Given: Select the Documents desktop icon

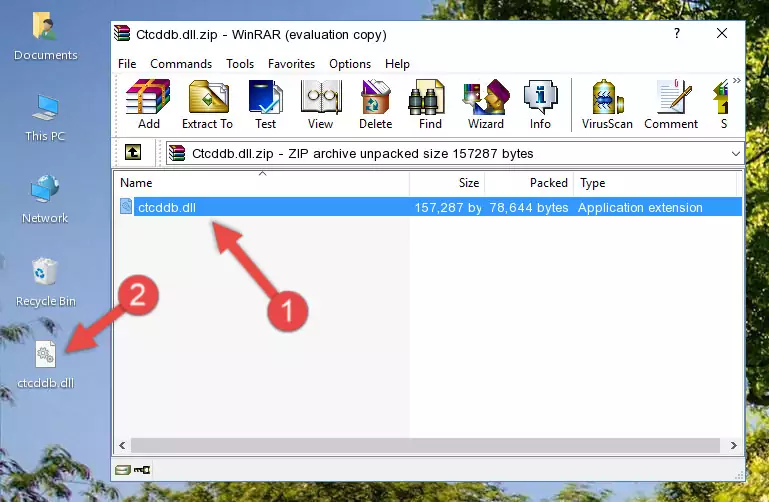Looking at the screenshot, I should pos(45,37).
